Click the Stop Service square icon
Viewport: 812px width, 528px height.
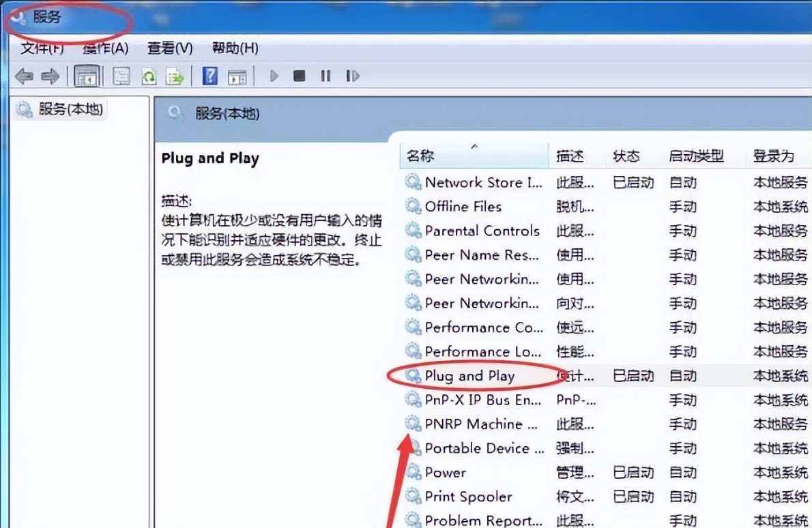[299, 76]
